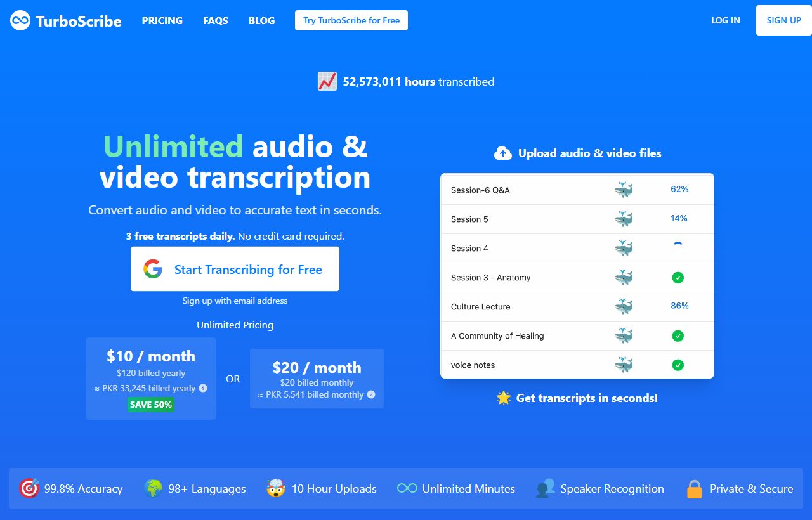Open the FAQS menu item
The image size is (812, 520).
pos(216,20)
